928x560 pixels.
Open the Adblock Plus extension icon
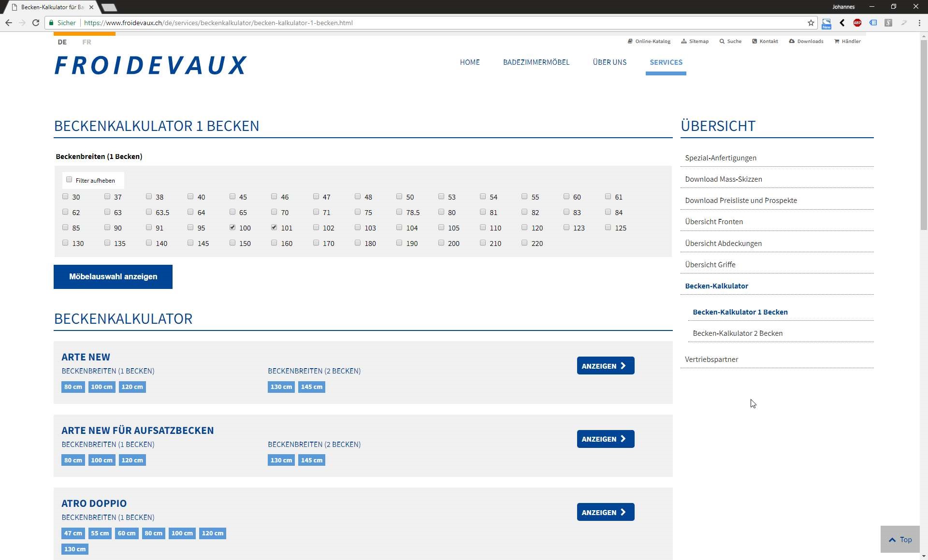pos(857,23)
